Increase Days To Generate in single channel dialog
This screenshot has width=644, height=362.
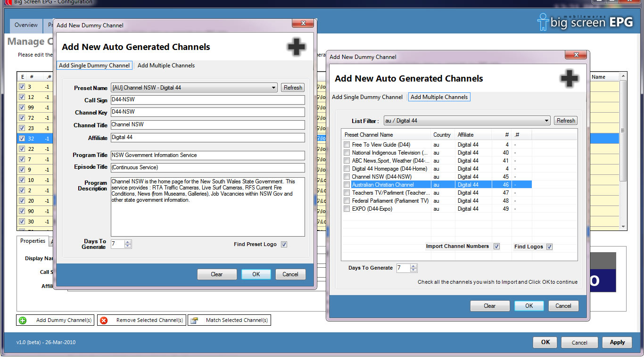[128, 242]
